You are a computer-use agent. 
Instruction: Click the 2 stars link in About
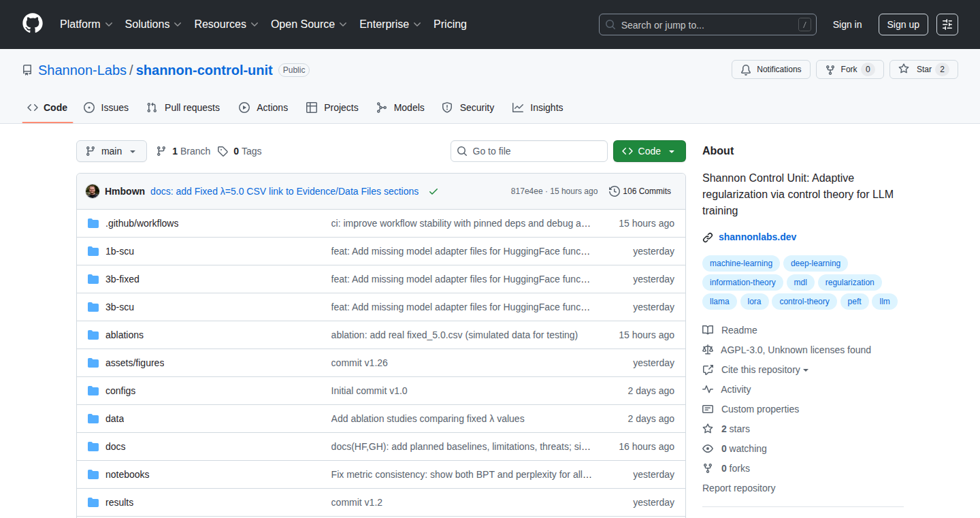(x=735, y=429)
